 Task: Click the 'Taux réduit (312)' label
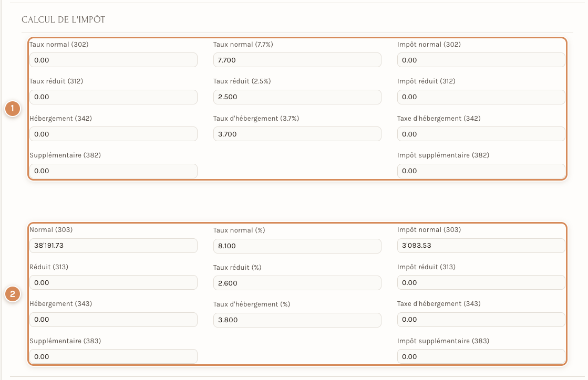56,81
